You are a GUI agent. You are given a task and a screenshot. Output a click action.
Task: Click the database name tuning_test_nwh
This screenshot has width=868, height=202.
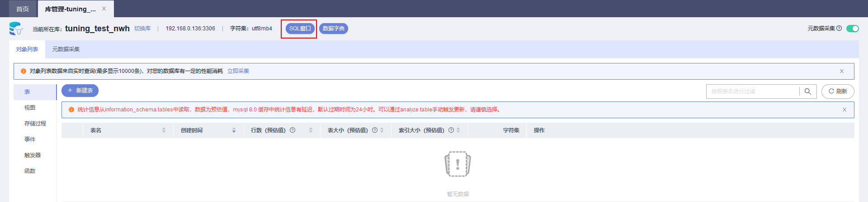coord(97,29)
